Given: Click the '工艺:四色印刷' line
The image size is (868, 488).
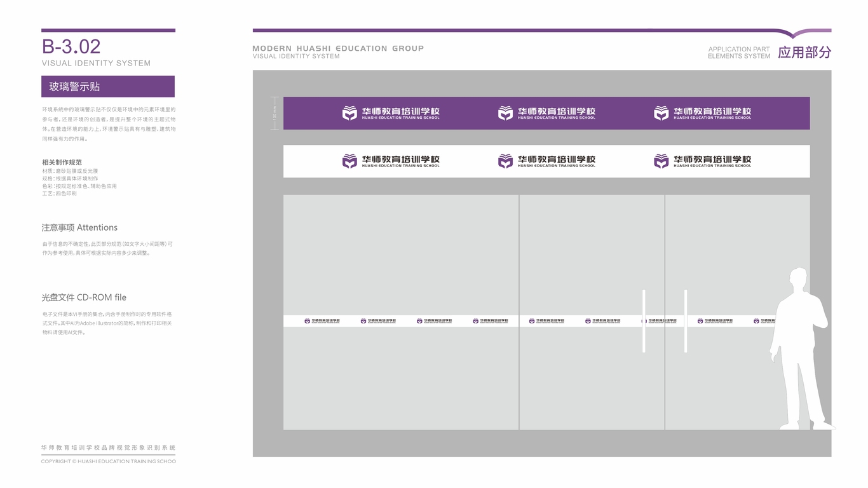Looking at the screenshot, I should point(59,194).
